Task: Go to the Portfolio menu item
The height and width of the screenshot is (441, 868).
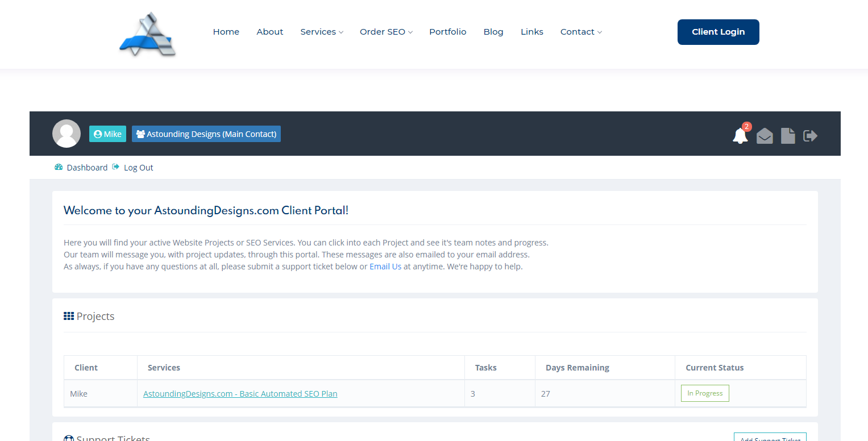Action: point(447,32)
